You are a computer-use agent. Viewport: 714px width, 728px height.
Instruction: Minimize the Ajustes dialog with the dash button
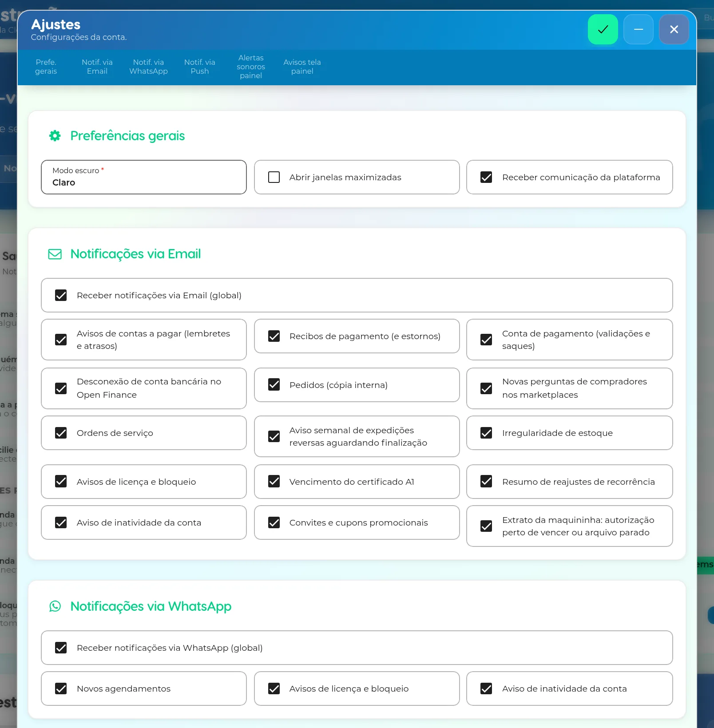point(638,29)
